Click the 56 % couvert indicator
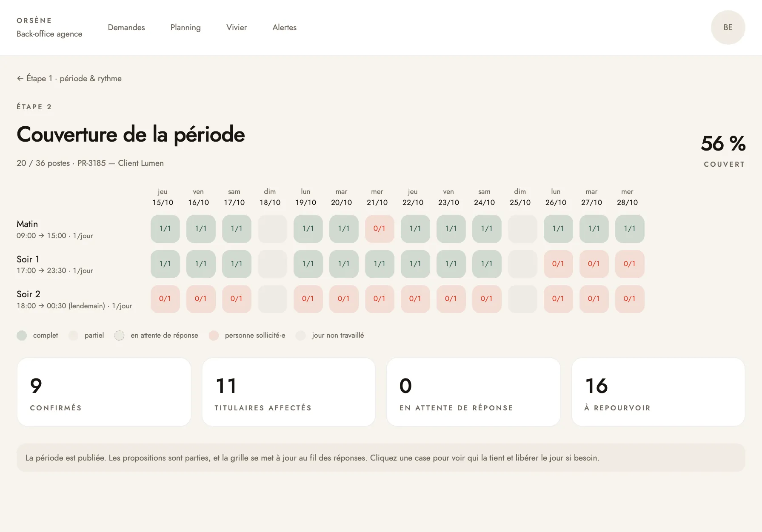This screenshot has width=762, height=532. coord(723,151)
